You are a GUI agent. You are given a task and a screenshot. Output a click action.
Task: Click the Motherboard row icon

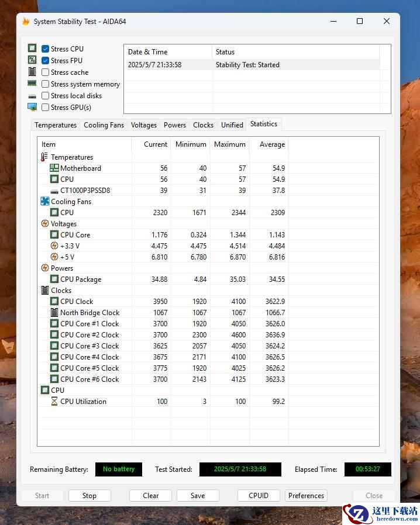click(54, 168)
